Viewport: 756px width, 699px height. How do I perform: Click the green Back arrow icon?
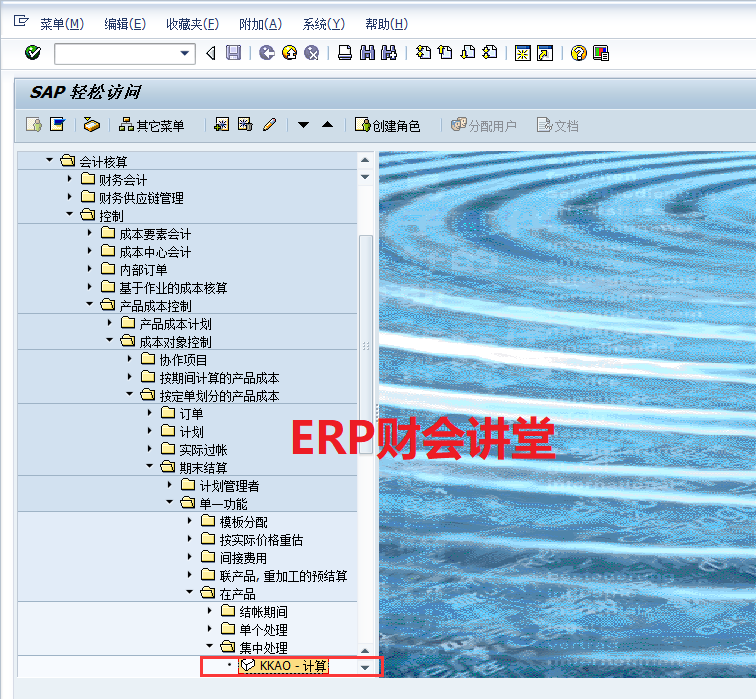click(x=266, y=53)
